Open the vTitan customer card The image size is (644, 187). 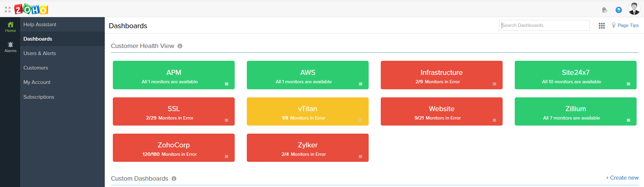[x=308, y=111]
